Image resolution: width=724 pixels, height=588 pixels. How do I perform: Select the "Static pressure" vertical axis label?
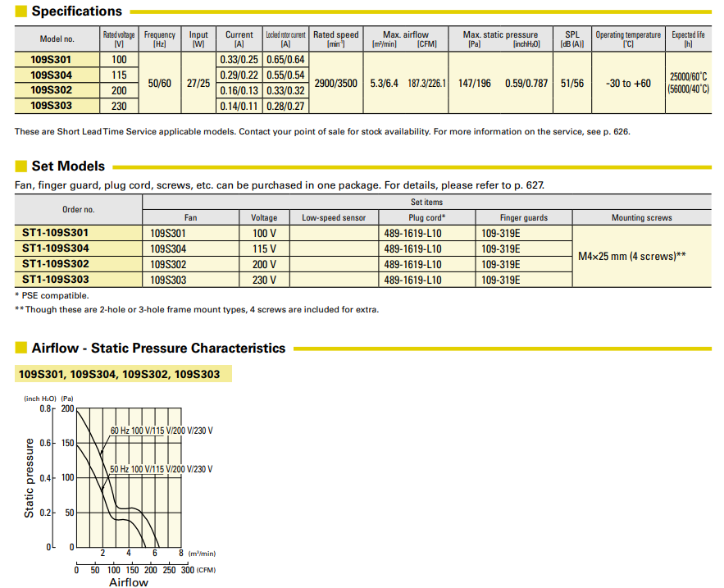coord(29,478)
